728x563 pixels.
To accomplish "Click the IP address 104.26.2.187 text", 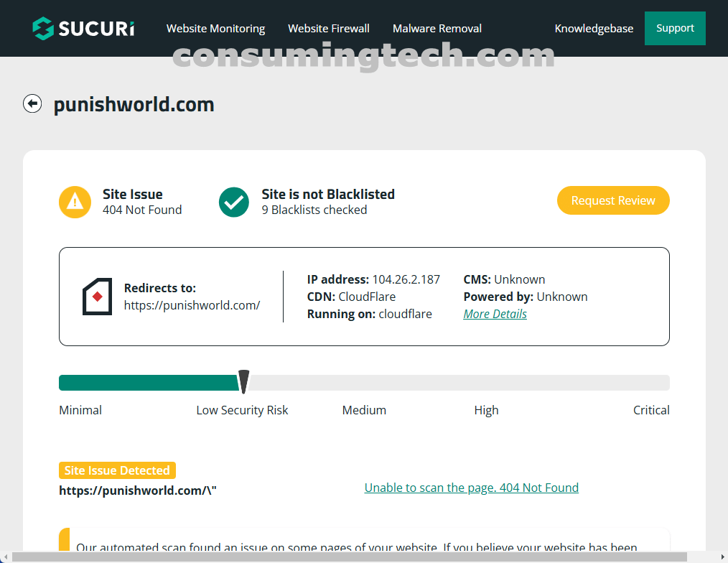I will coord(373,279).
